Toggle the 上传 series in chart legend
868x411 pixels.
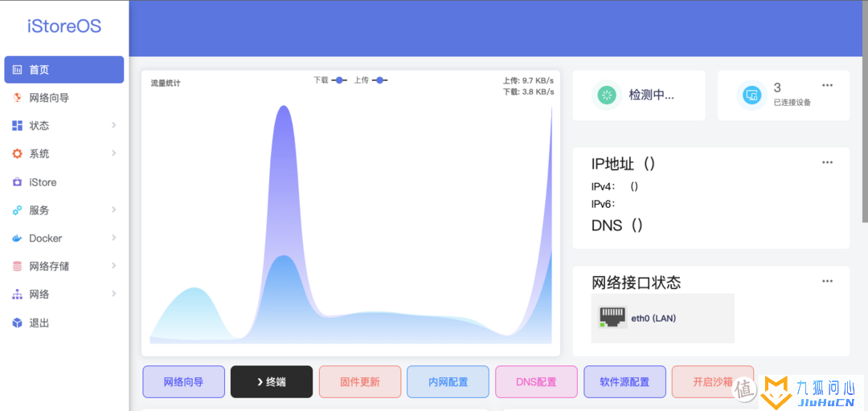(371, 80)
